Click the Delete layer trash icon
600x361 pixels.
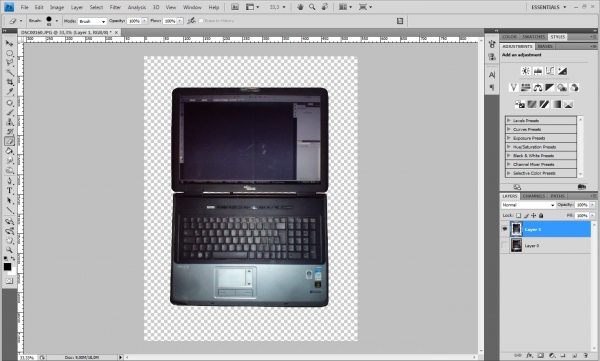tap(585, 356)
